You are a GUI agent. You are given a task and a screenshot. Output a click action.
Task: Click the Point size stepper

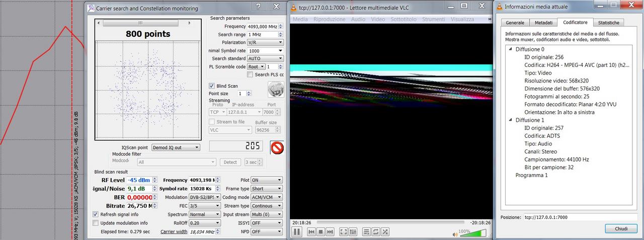coord(244,94)
